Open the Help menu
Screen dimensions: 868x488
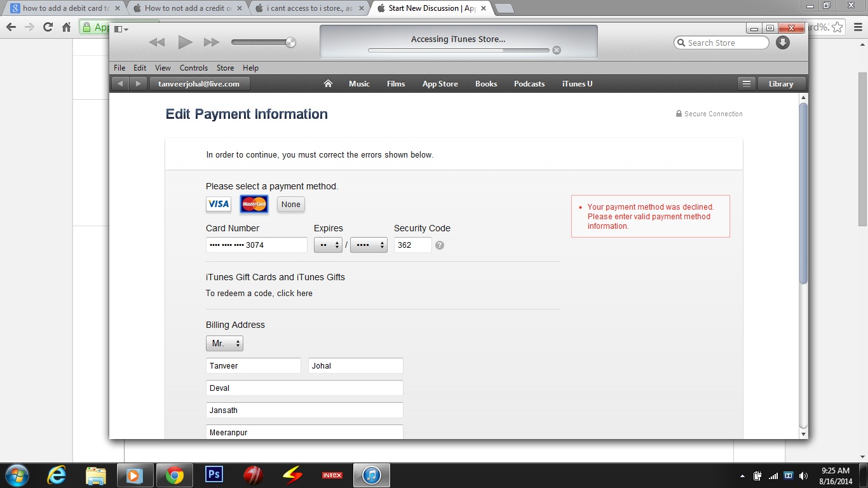click(250, 68)
